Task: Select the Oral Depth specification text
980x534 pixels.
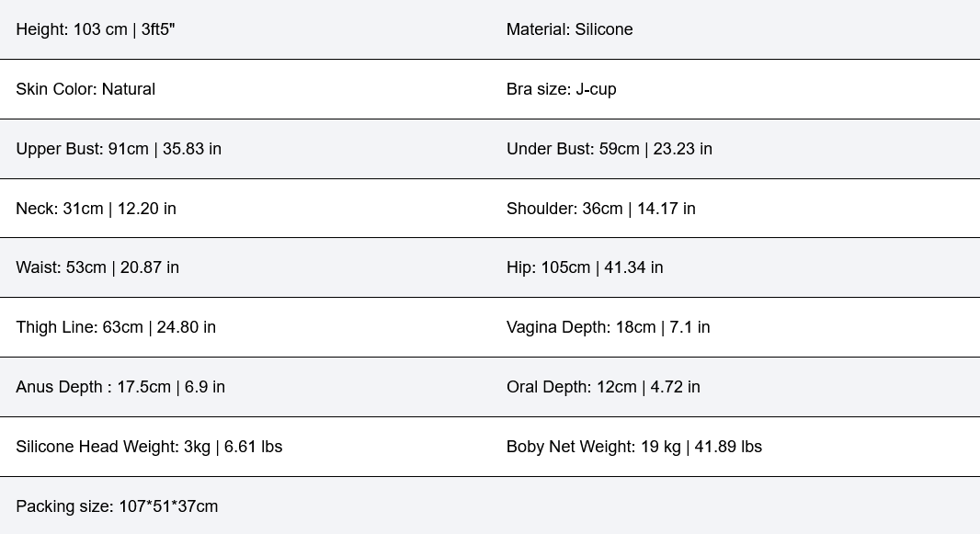Action: click(x=603, y=387)
